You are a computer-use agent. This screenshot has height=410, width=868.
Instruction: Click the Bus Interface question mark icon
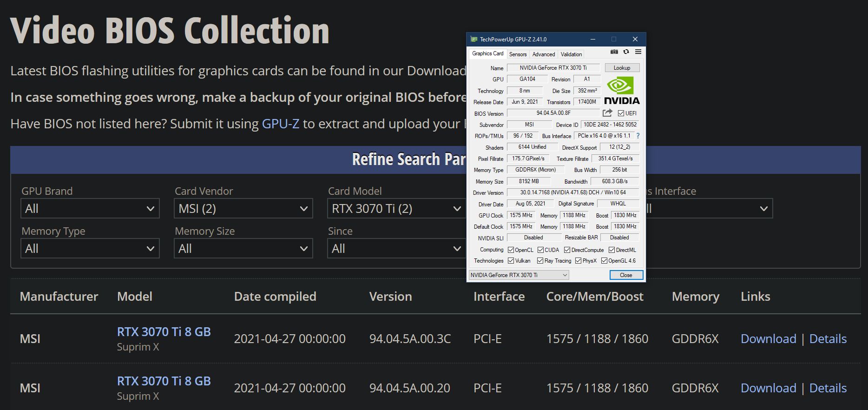pos(638,136)
